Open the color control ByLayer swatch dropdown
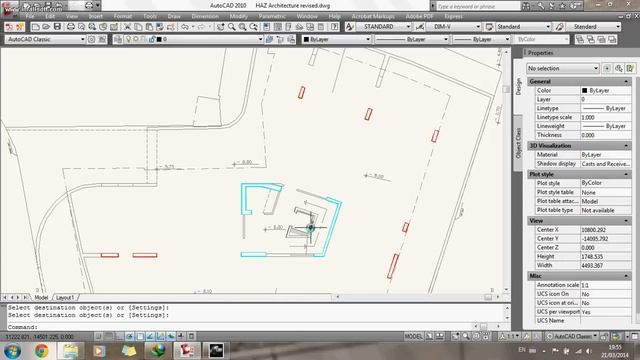 336,39
